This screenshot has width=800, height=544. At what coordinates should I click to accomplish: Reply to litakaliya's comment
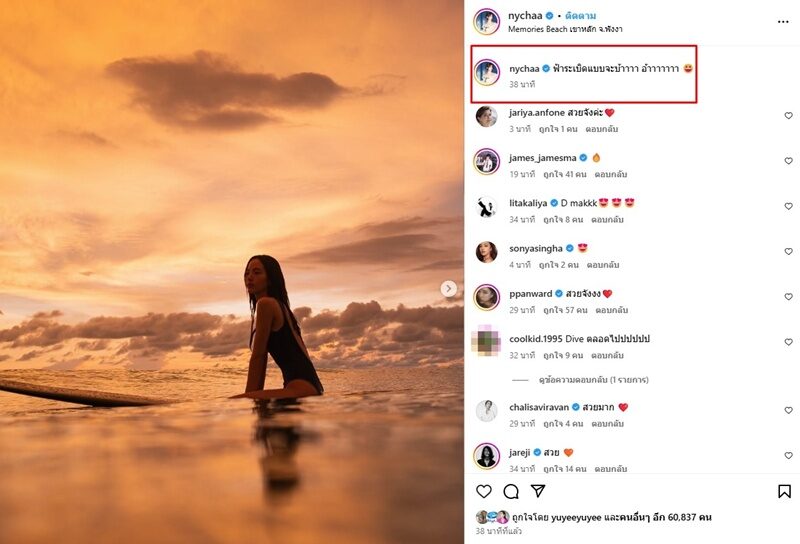pyautogui.click(x=607, y=219)
